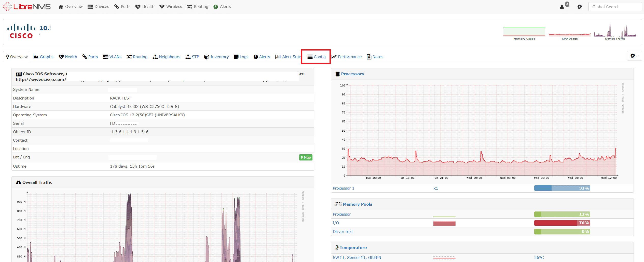Image resolution: width=644 pixels, height=262 pixels.
Task: Click the 26°C temperature value
Action: [539, 257]
